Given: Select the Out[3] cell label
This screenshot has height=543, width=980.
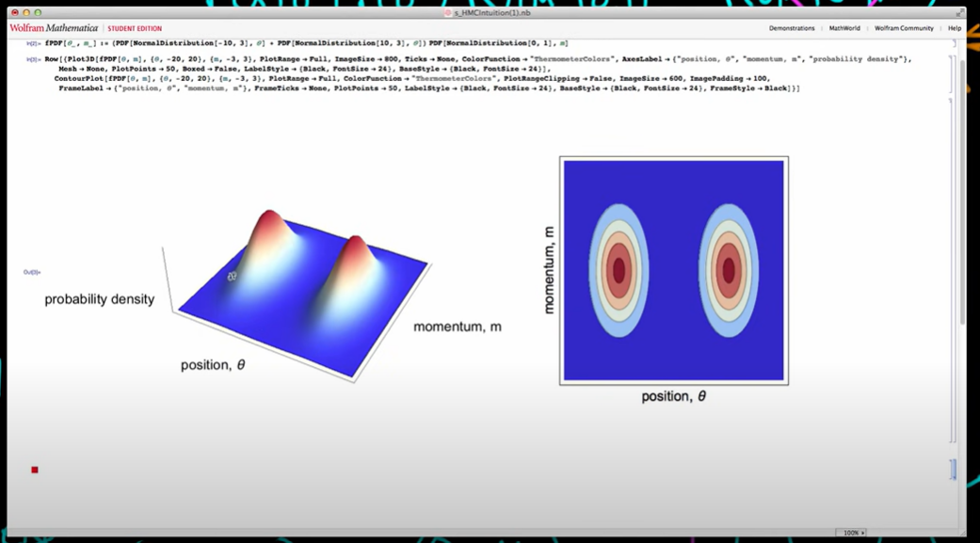Looking at the screenshot, I should click(x=32, y=272).
